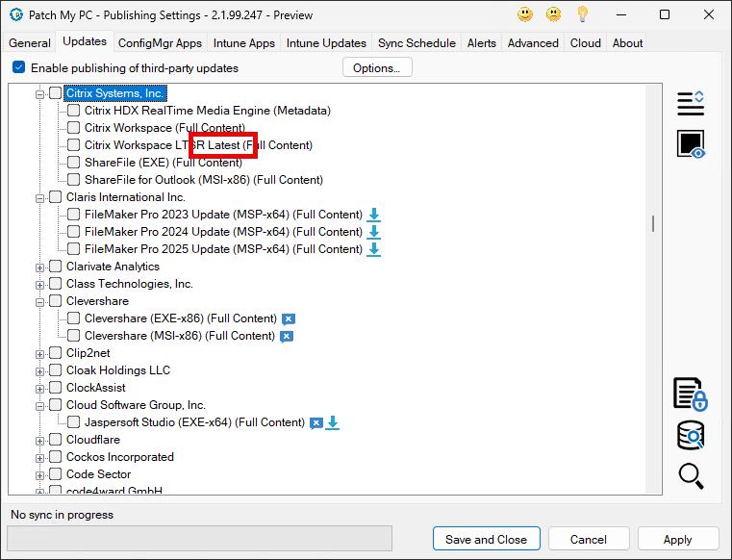Screen dimensions: 732x560
Task: Expand the Cloak Holdings LLC node
Action: click(x=39, y=371)
